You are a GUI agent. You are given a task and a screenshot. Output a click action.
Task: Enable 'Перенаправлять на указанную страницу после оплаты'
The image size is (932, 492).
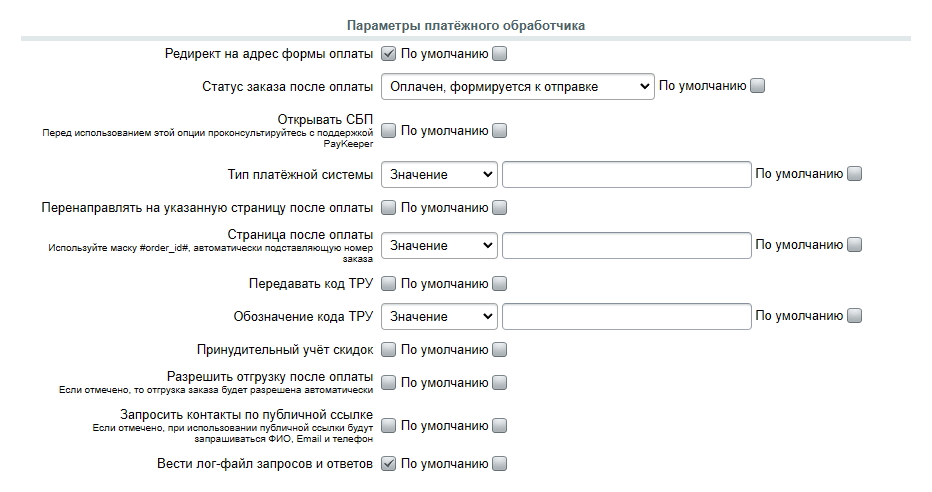click(389, 208)
